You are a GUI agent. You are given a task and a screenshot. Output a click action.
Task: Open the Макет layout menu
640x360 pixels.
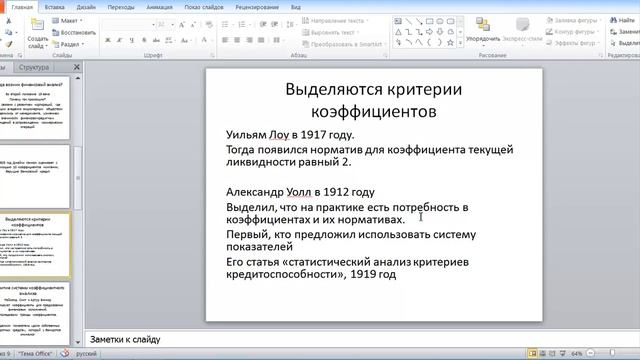pyautogui.click(x=67, y=21)
